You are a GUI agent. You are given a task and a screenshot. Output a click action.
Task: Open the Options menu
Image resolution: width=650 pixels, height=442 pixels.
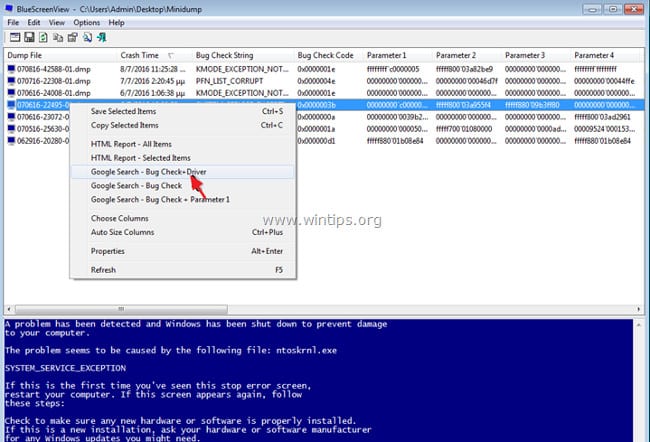(87, 22)
